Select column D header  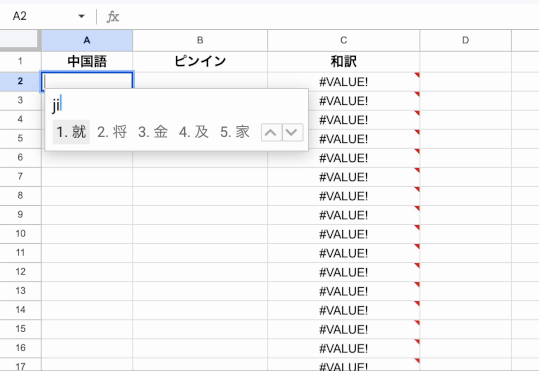(x=465, y=41)
